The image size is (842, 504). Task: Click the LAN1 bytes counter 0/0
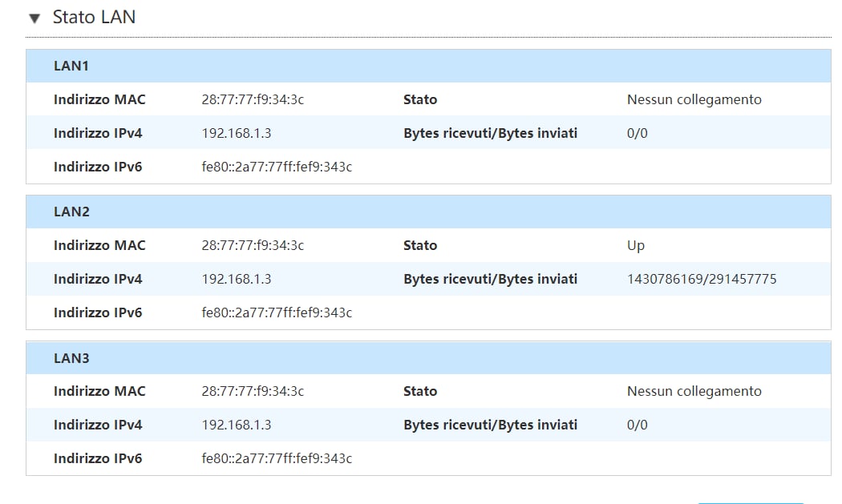point(638,133)
